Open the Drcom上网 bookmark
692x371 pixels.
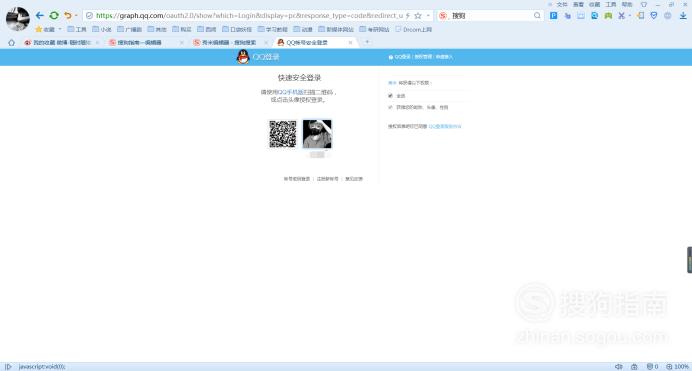(414, 30)
